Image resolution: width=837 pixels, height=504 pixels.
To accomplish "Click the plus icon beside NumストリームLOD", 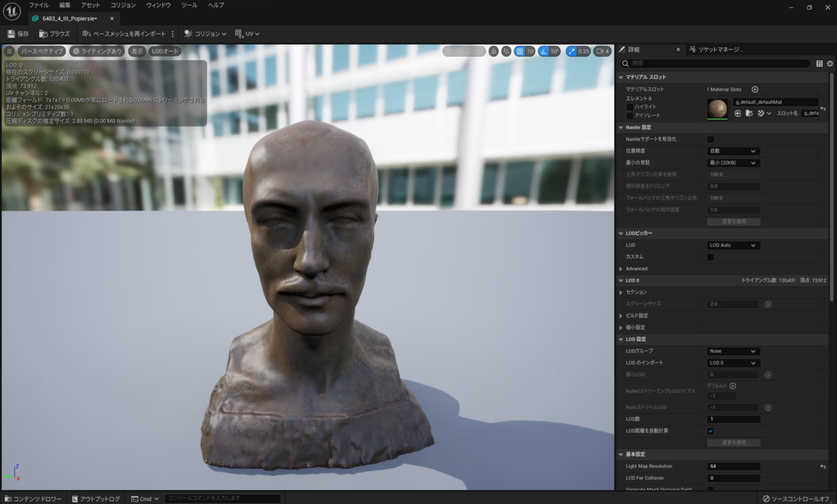I will pyautogui.click(x=768, y=407).
